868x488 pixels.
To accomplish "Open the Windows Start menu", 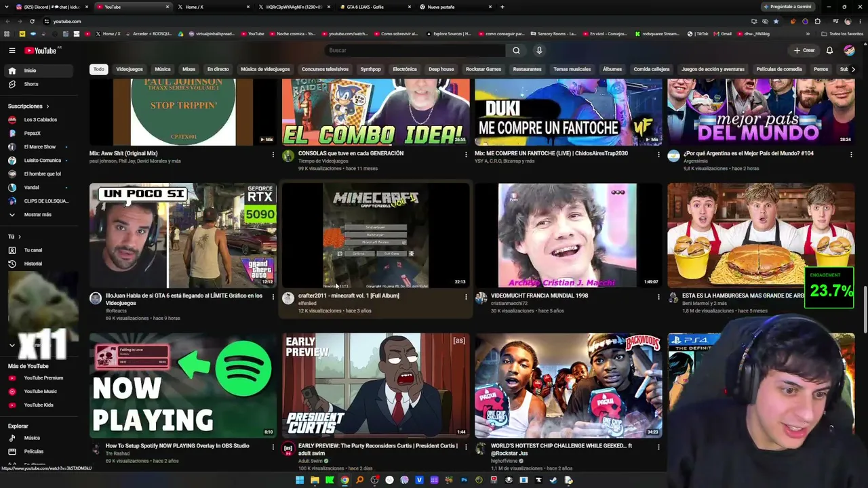I will click(x=299, y=480).
